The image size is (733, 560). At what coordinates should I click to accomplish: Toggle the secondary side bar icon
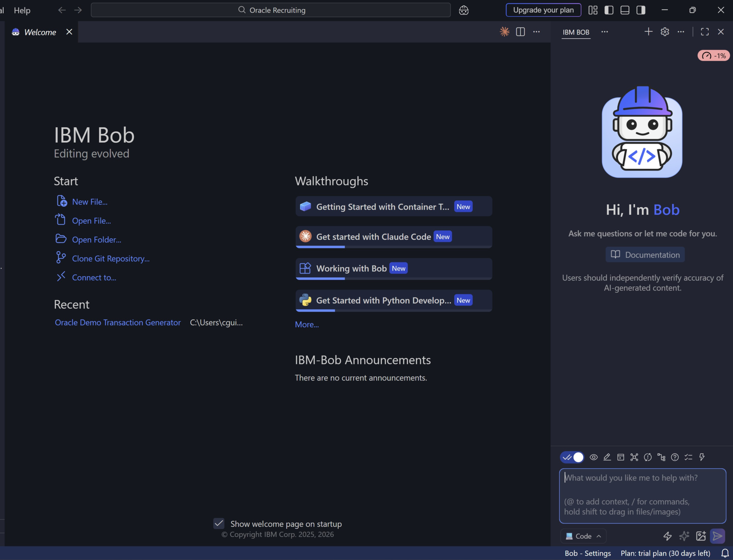(641, 10)
